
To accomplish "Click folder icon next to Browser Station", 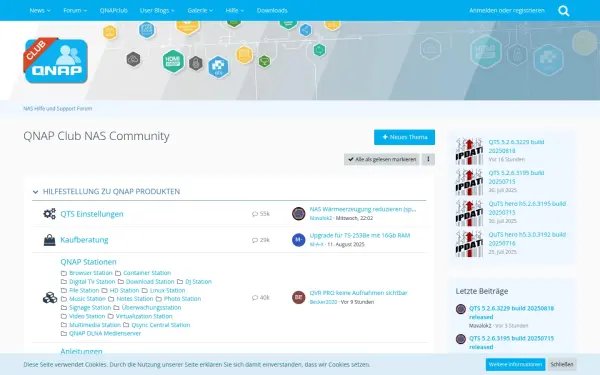I will coord(64,273).
